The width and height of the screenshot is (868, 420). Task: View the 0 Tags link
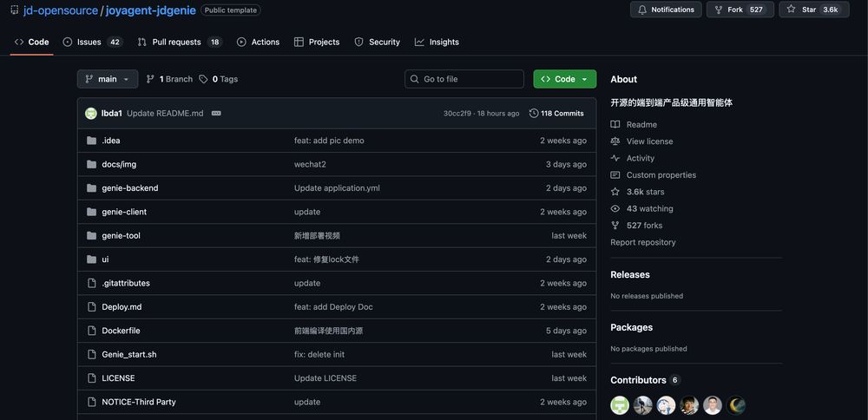click(219, 79)
